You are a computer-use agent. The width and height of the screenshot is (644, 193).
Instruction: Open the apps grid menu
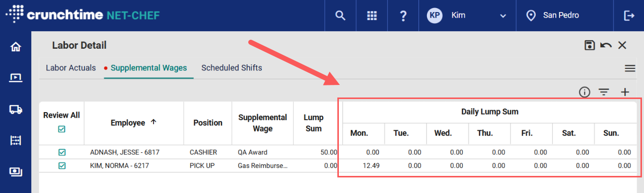click(x=372, y=16)
